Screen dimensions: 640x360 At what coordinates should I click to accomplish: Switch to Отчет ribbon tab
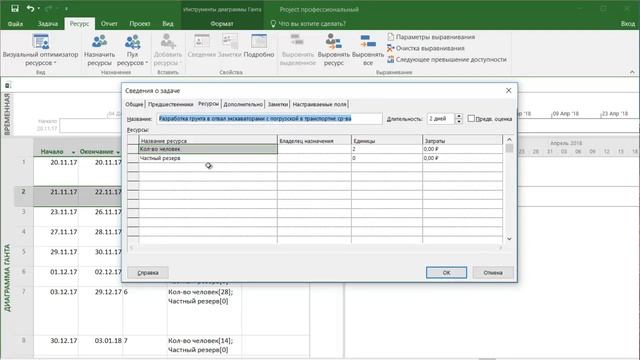(109, 24)
